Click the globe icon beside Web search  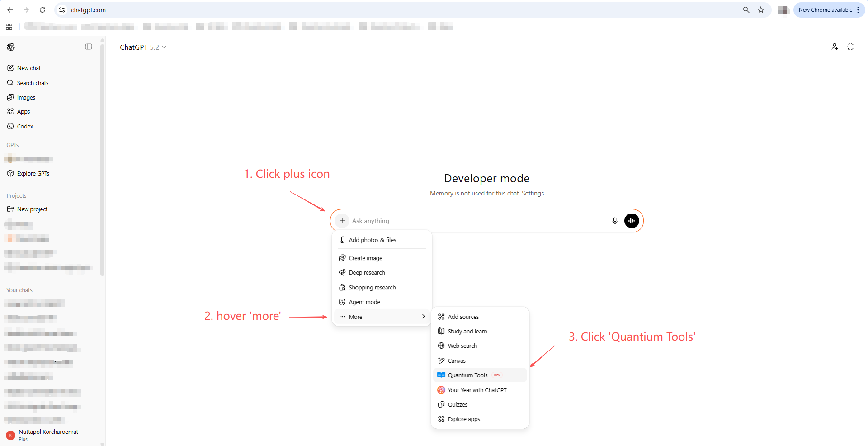pyautogui.click(x=441, y=346)
